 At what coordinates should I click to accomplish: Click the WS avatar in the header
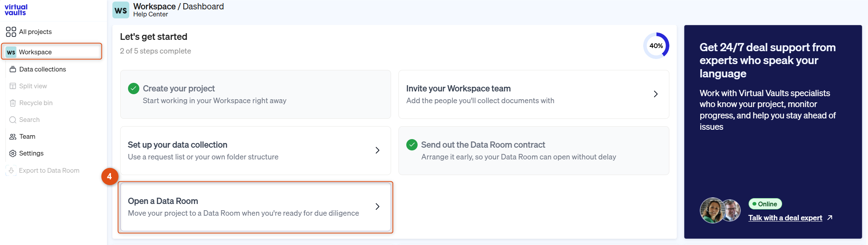[x=121, y=10]
